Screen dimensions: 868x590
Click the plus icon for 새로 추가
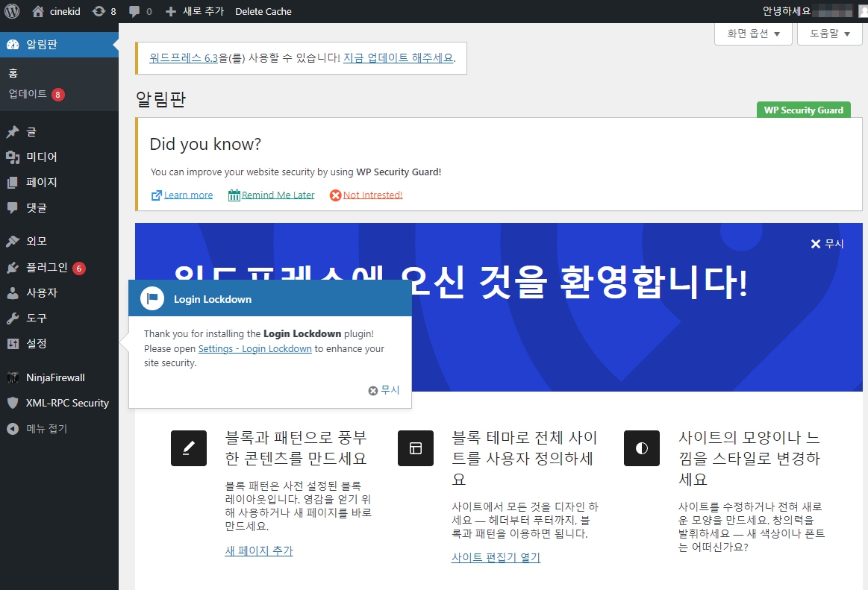(171, 12)
